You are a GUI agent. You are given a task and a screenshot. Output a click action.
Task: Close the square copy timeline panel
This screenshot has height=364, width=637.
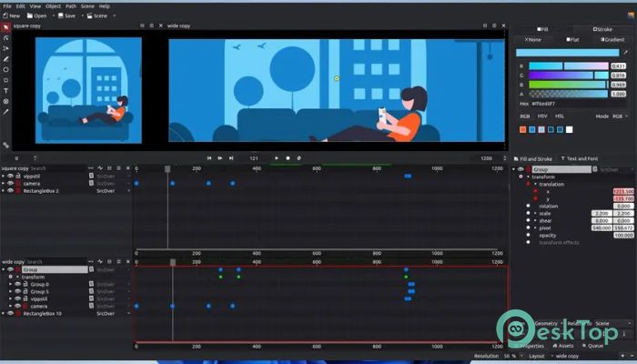coord(128,168)
